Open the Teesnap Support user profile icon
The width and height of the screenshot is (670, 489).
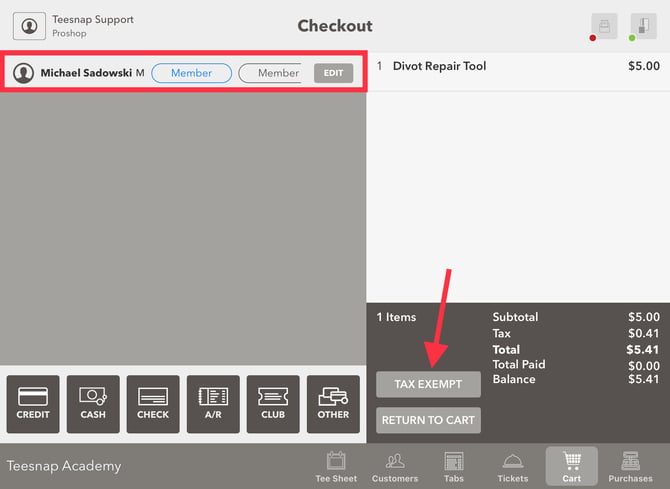pyautogui.click(x=29, y=26)
